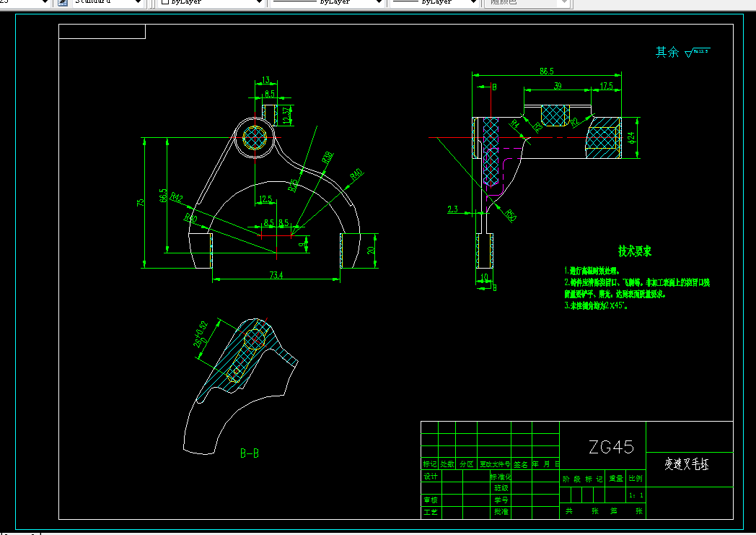Select the 其余 annotation text
Viewport: 756px width, 535px height.
coord(667,52)
